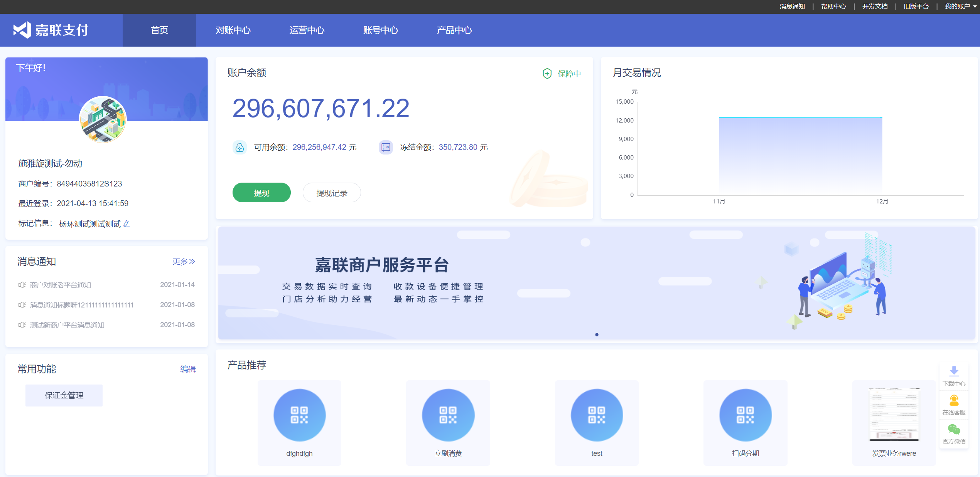Edit 标记信息 with the pencil icon
Image resolution: width=980 pixels, height=477 pixels.
[x=127, y=224]
